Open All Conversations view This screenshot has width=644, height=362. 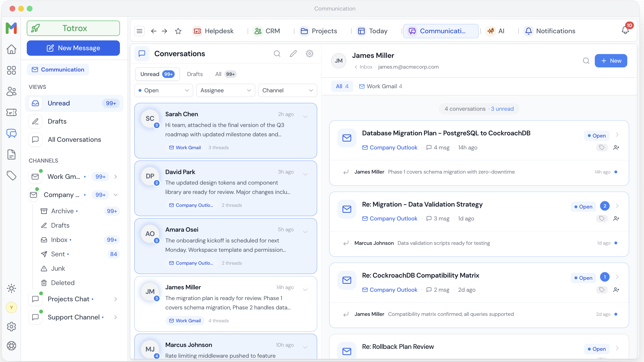coord(74,139)
